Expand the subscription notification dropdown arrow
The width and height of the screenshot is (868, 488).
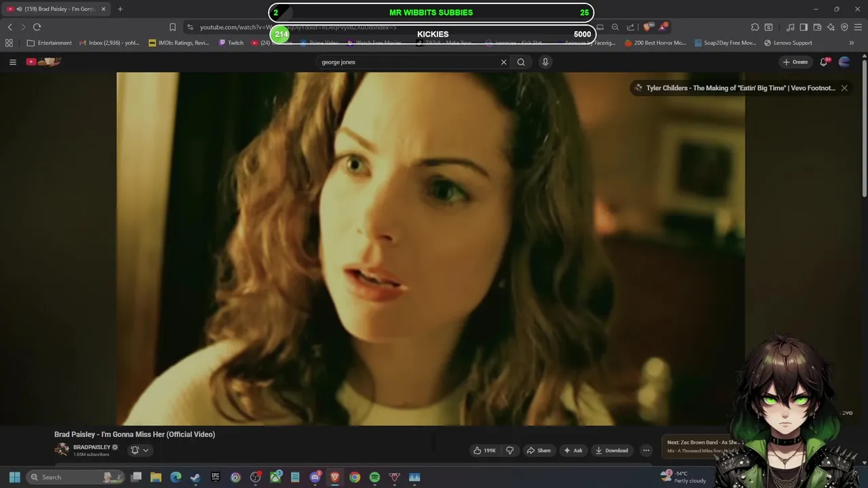tap(145, 450)
